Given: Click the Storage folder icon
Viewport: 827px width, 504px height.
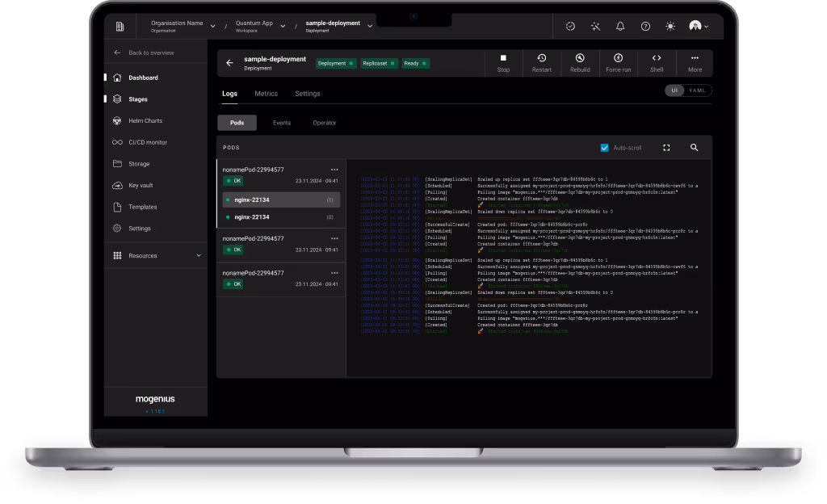Looking at the screenshot, I should (117, 164).
